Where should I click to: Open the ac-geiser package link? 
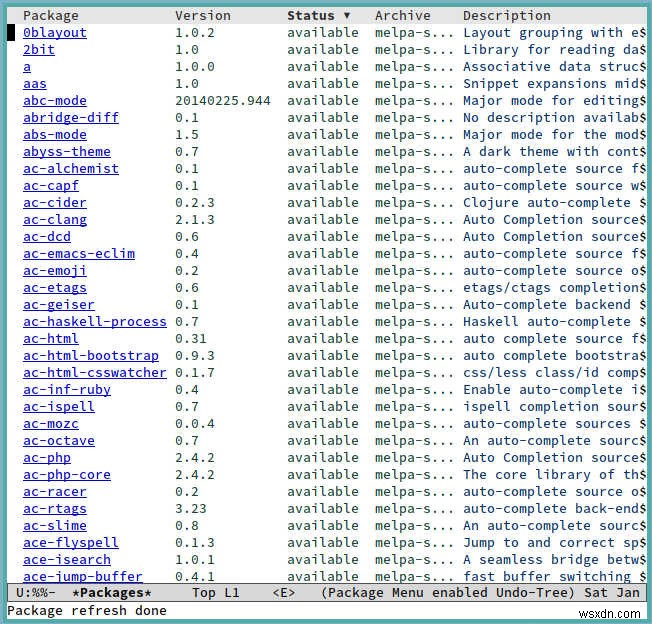tap(59, 305)
